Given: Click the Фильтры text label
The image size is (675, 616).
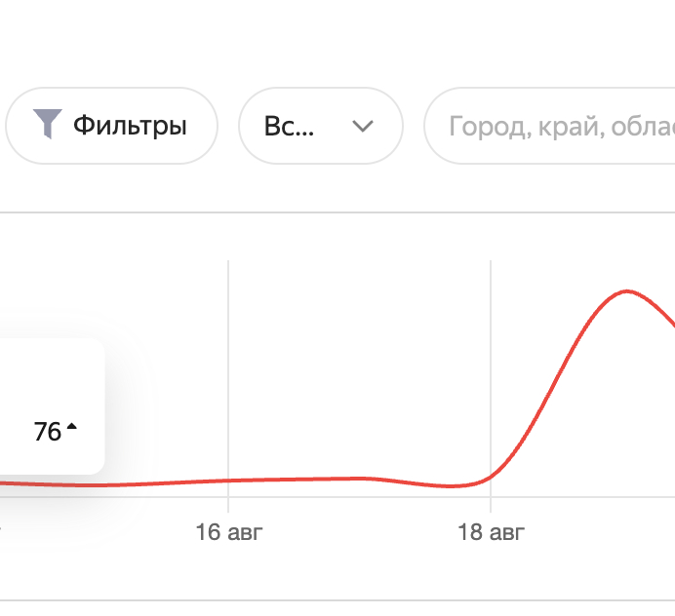Looking at the screenshot, I should (130, 126).
